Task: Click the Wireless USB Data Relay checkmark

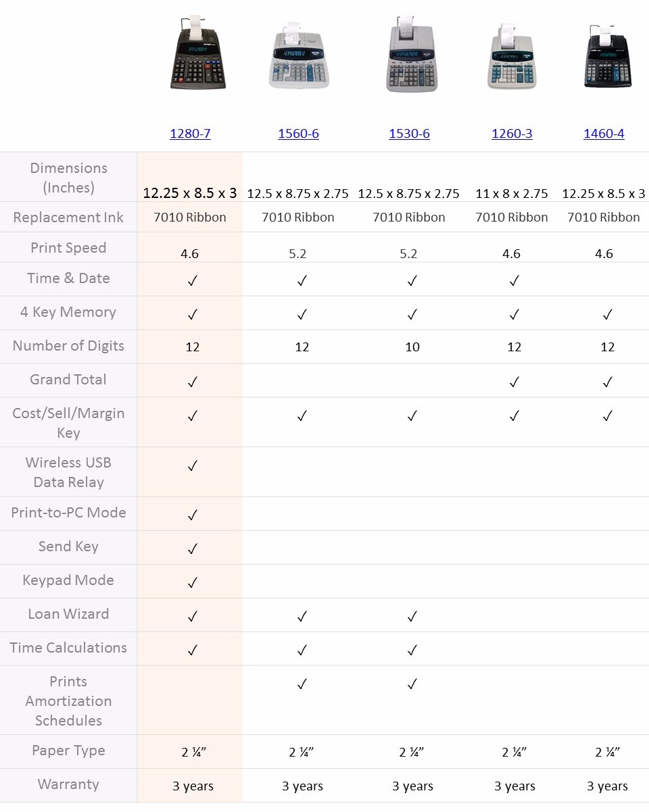Action: 192,465
